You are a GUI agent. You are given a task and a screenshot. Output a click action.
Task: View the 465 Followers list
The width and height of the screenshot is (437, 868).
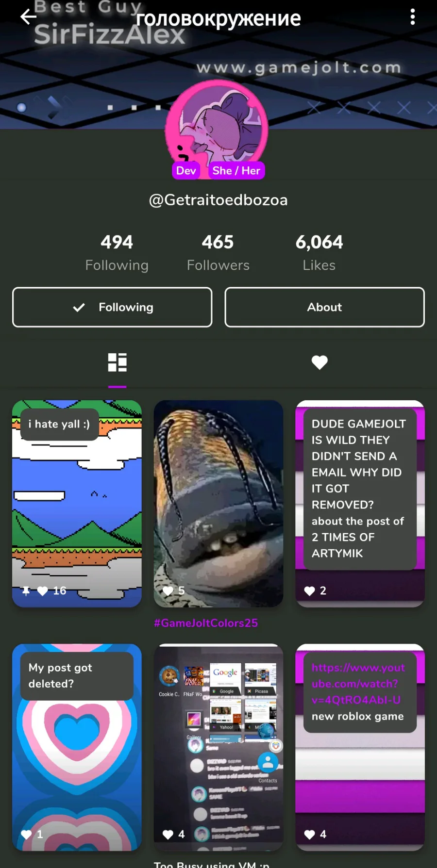coord(218,252)
